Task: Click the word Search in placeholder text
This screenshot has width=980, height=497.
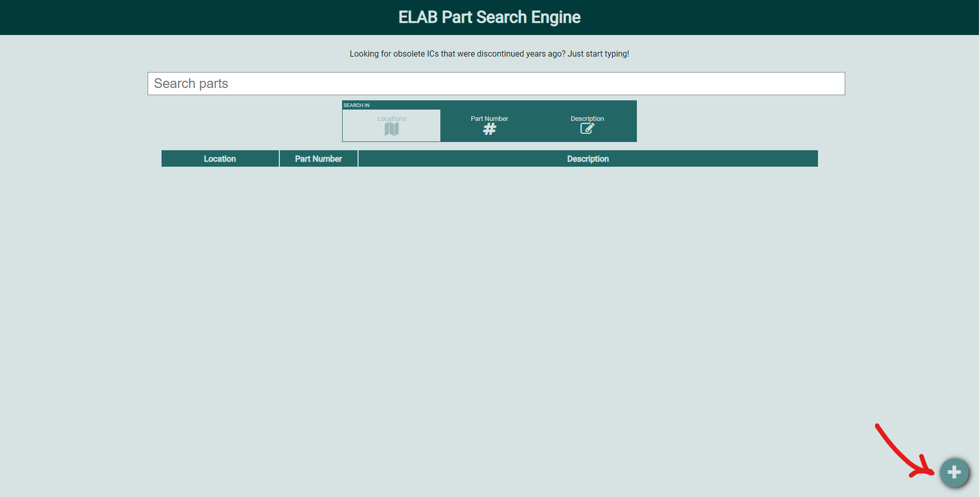Action: click(174, 83)
